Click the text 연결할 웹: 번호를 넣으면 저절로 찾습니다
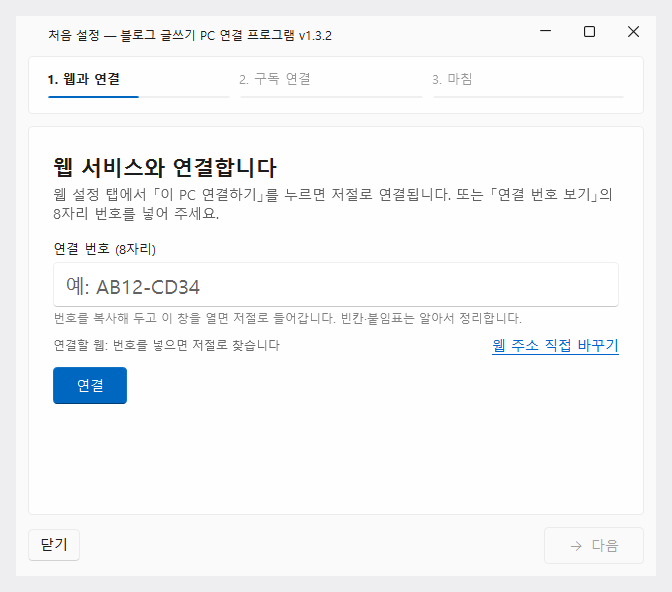 tap(167, 345)
